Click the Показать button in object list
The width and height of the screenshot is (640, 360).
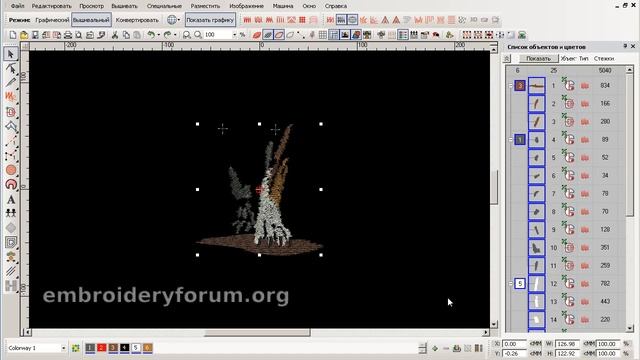538,59
